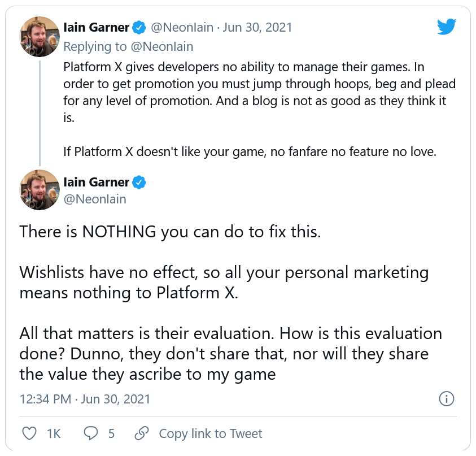Image resolution: width=476 pixels, height=456 pixels.
Task: Open the tweet info circle icon
Action: [x=447, y=399]
